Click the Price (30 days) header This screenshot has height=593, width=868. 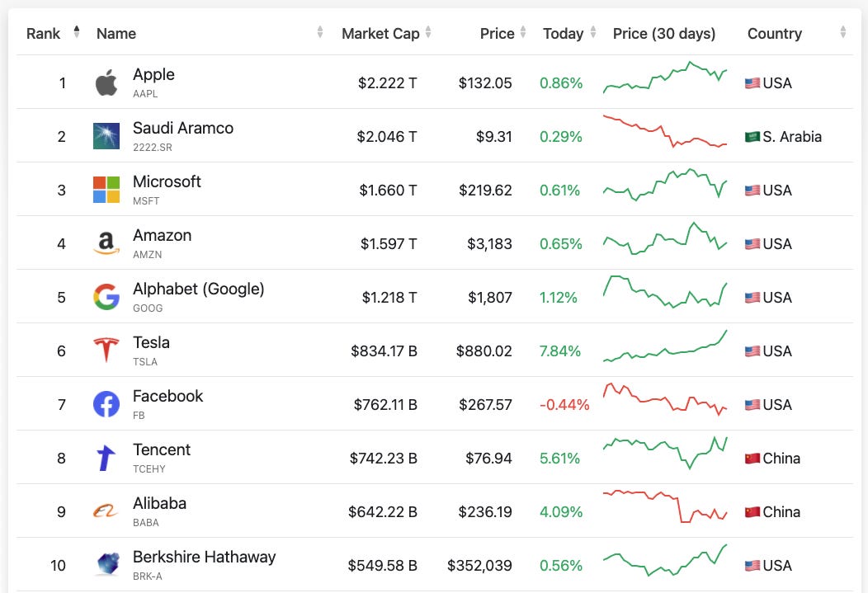point(663,34)
